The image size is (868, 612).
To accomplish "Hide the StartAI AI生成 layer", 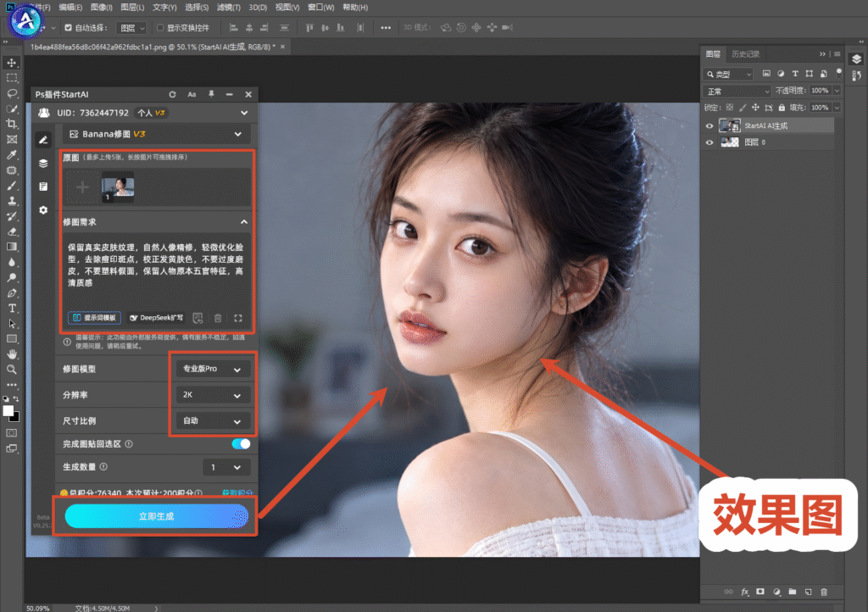I will click(709, 125).
